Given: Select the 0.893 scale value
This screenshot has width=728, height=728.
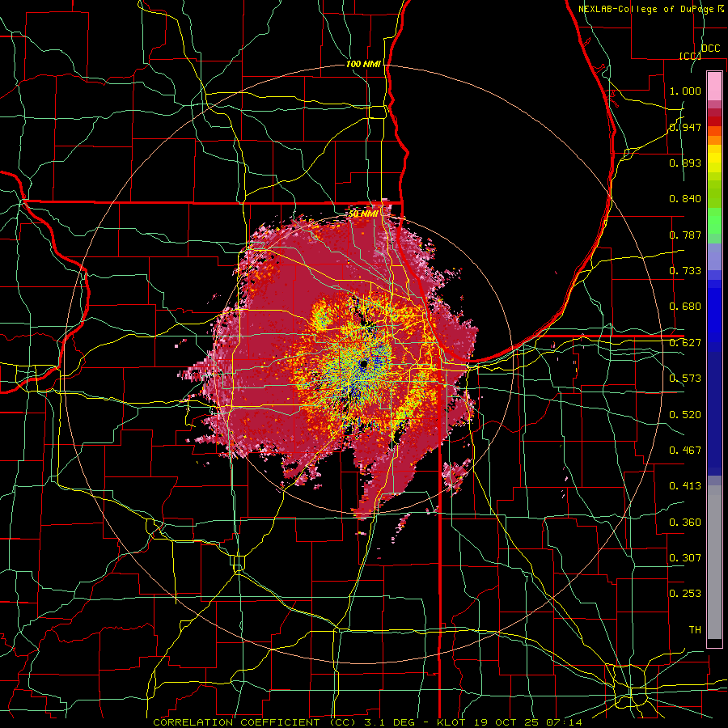Looking at the screenshot, I should point(685,163).
